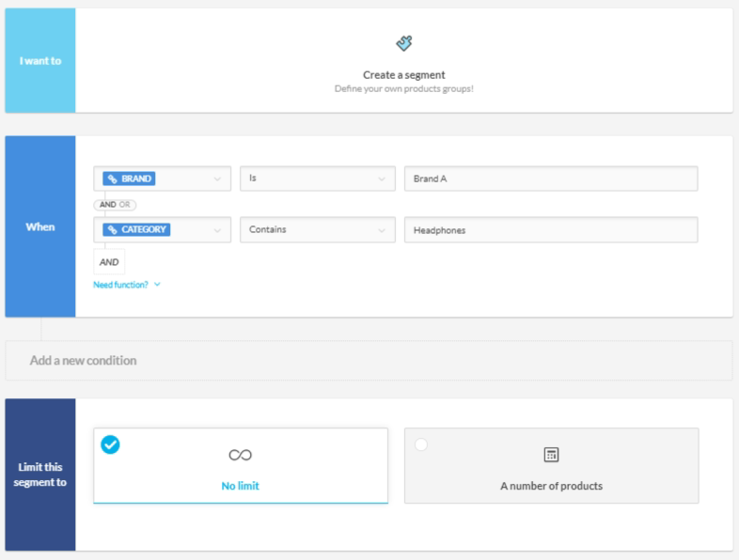Screen dimensions: 739x560
Task: Click the infinity No limit icon
Action: [241, 455]
